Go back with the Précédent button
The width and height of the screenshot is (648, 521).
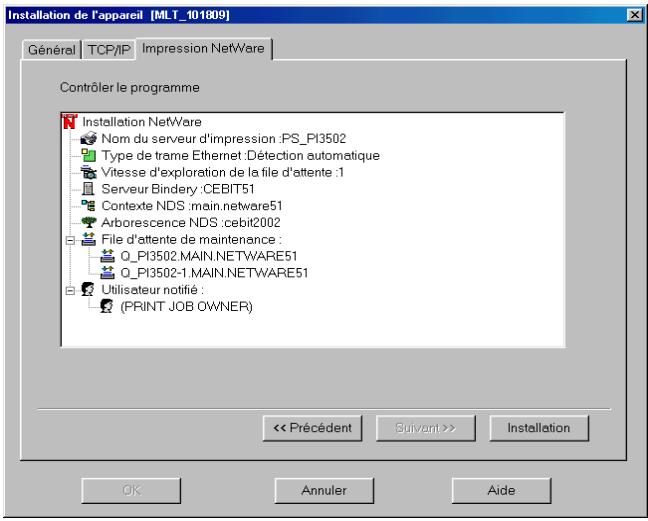[x=312, y=428]
